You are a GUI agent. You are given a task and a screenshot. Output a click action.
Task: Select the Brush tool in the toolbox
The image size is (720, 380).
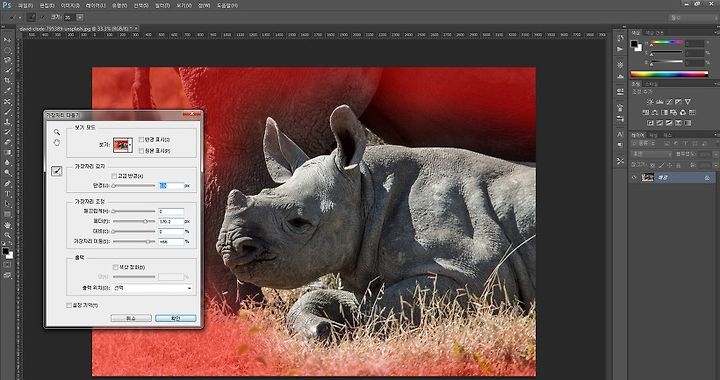pos(7,112)
